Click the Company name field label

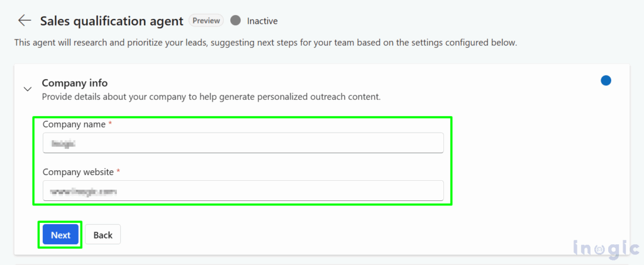click(x=74, y=124)
